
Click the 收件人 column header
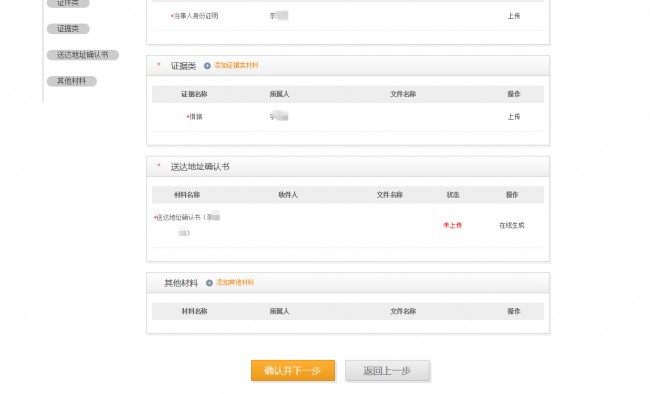[288, 195]
